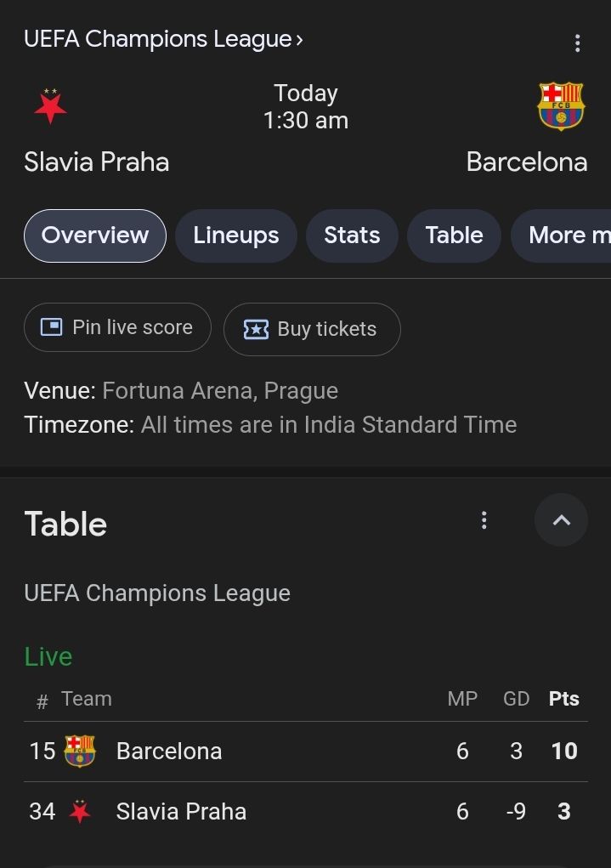This screenshot has width=611, height=868.
Task: Open UEFA Champions League header link
Action: pos(163,39)
